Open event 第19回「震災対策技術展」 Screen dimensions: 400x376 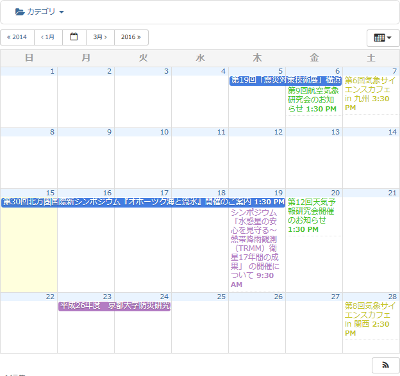pyautogui.click(x=286, y=80)
